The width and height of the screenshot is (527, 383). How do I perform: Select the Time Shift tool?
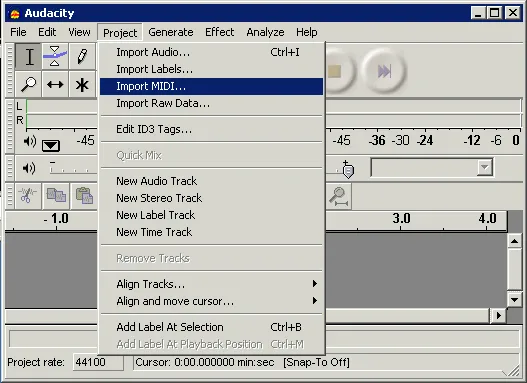[55, 84]
